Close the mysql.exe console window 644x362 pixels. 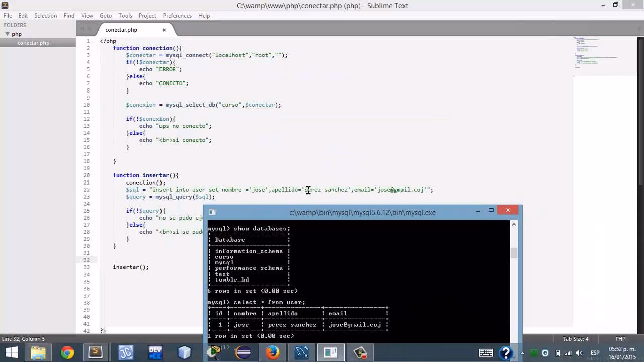pos(508,210)
